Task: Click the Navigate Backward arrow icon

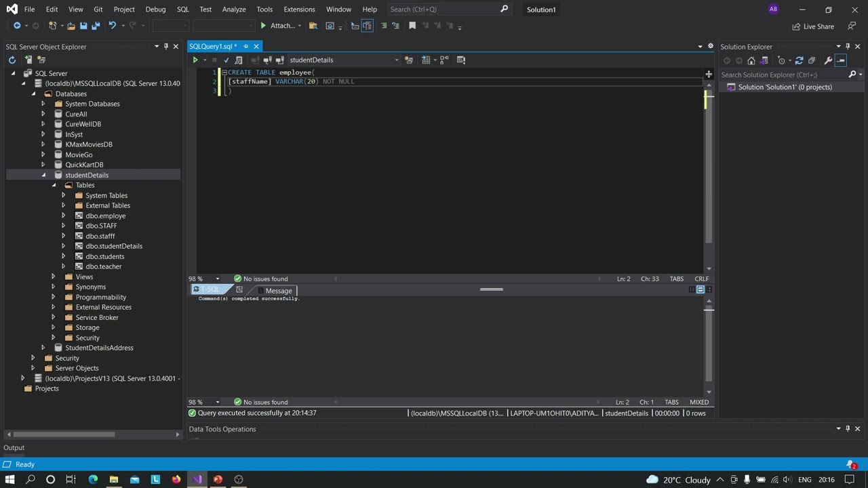Action: (17, 26)
